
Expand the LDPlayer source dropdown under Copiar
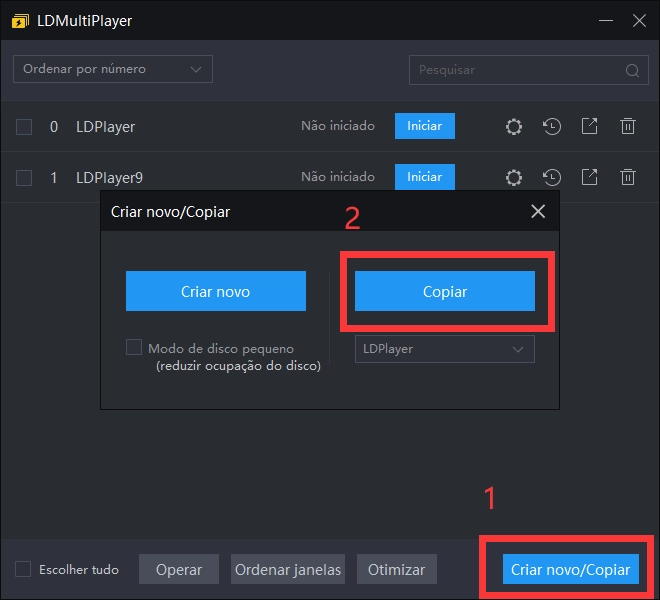point(444,349)
